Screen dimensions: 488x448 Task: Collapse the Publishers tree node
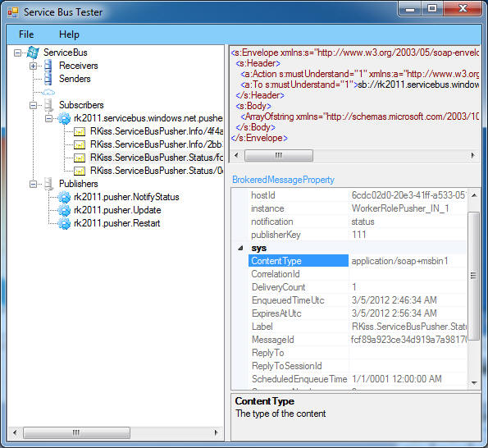(33, 185)
